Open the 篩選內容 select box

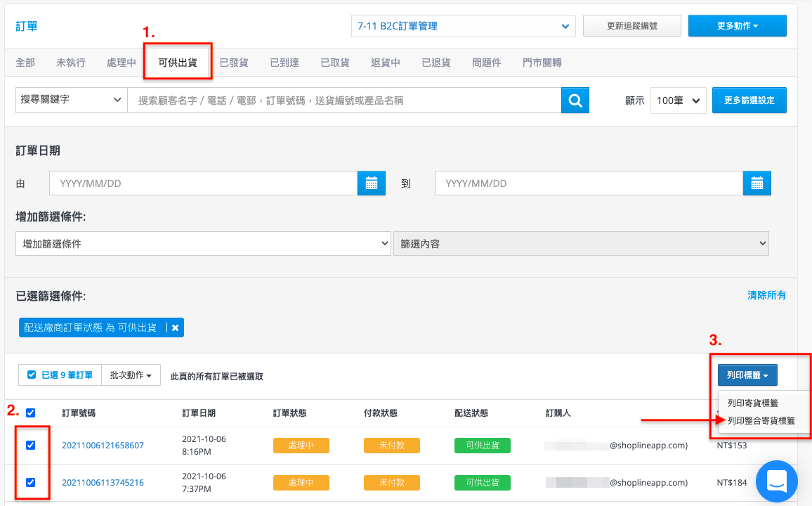[x=581, y=243]
